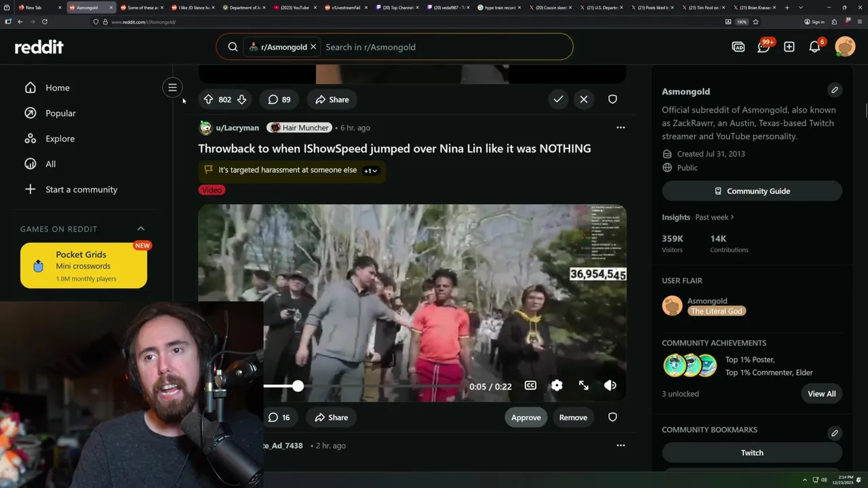The image size is (868, 488).
Task: Open mod shield for the top post
Action: click(612, 99)
